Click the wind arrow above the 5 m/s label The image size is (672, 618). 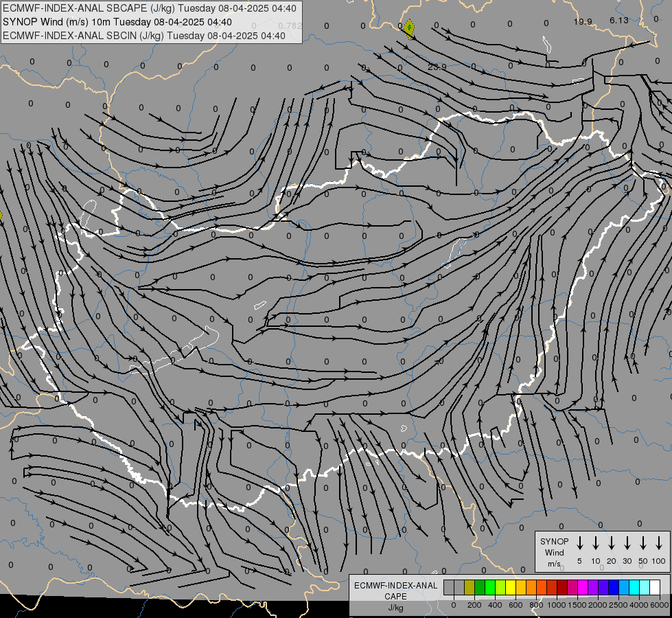click(579, 543)
